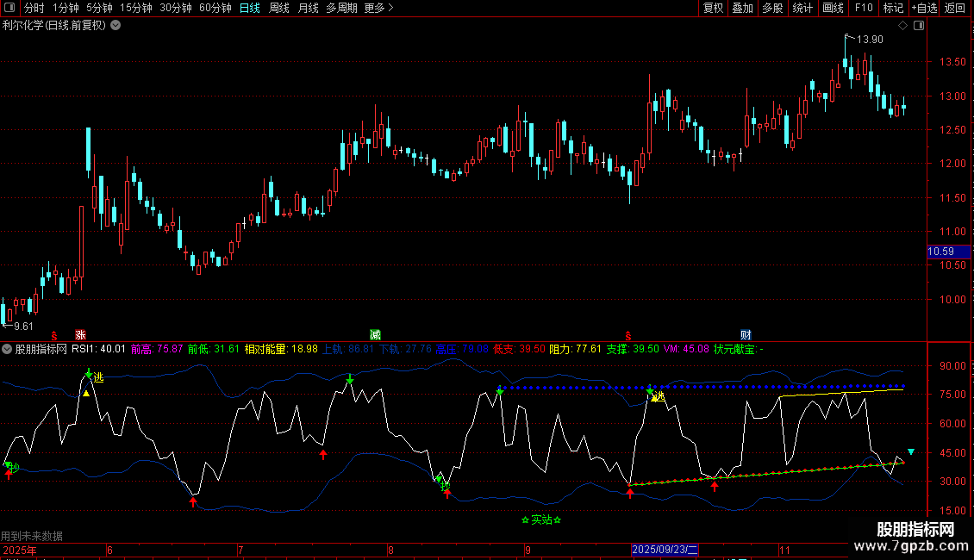Switch to the 周线 weekly period tab
Image resolution: width=974 pixels, height=560 pixels.
pos(279,9)
